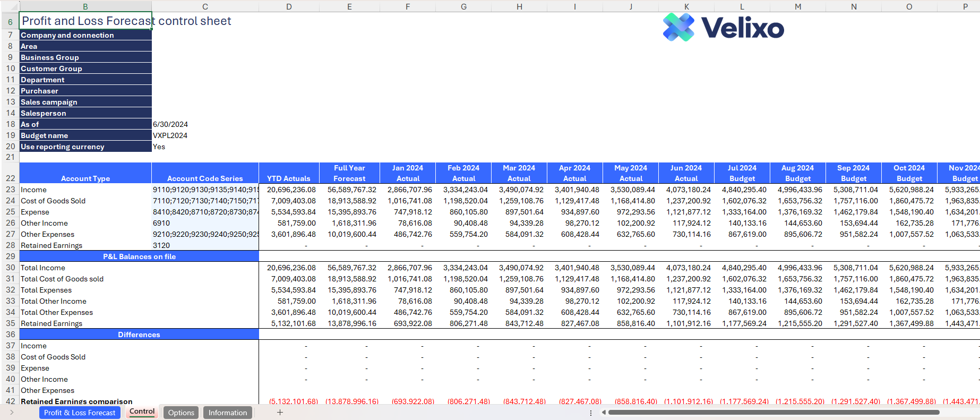Click the scroll left arrow of horizontal scrollbar
980x420 pixels.
pos(604,413)
